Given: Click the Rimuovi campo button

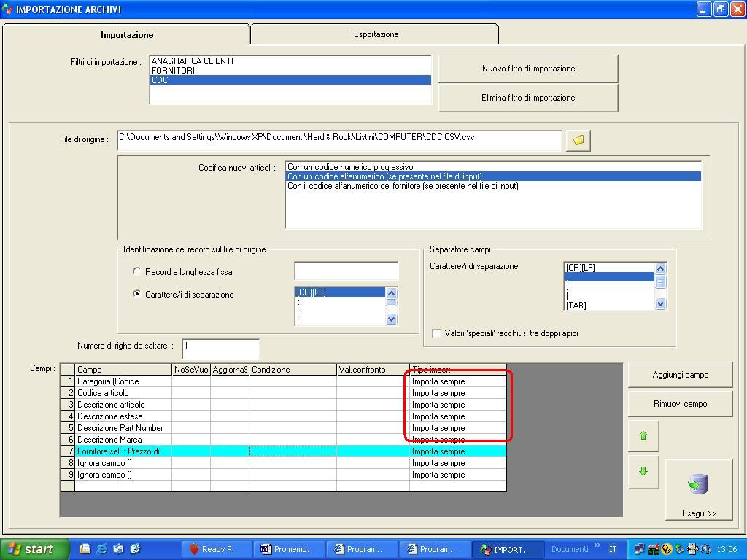Looking at the screenshot, I should (x=681, y=404).
